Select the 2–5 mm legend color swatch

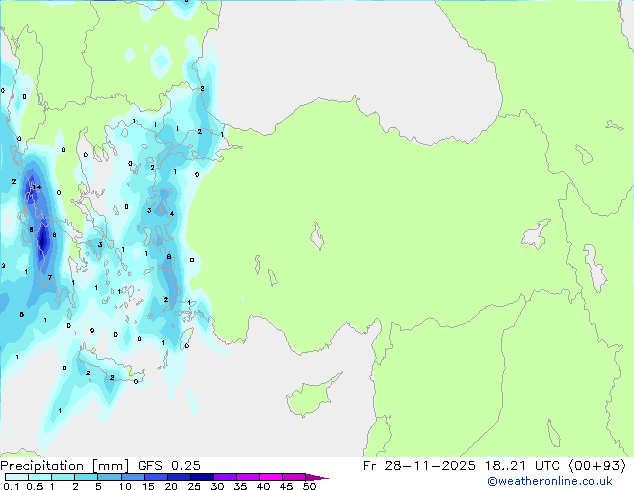pos(86,477)
